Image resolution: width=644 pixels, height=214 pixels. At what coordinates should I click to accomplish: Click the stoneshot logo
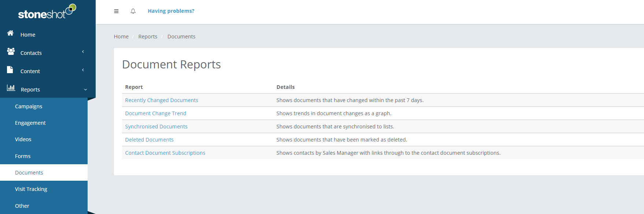coord(47,11)
